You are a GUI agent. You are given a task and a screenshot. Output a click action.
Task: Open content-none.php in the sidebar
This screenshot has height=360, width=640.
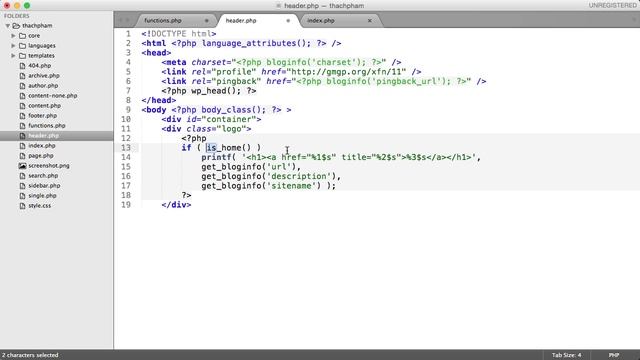tap(53, 96)
